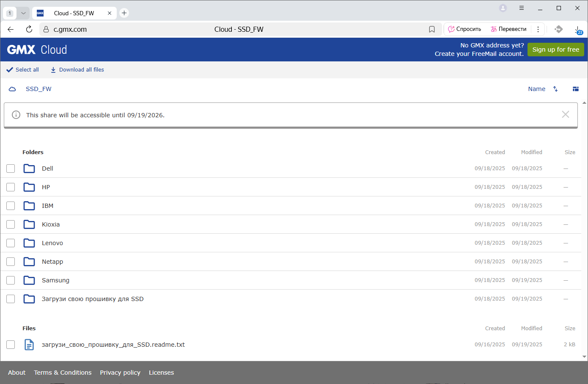Open the Dell folder icon
This screenshot has height=384, width=588.
tap(29, 169)
